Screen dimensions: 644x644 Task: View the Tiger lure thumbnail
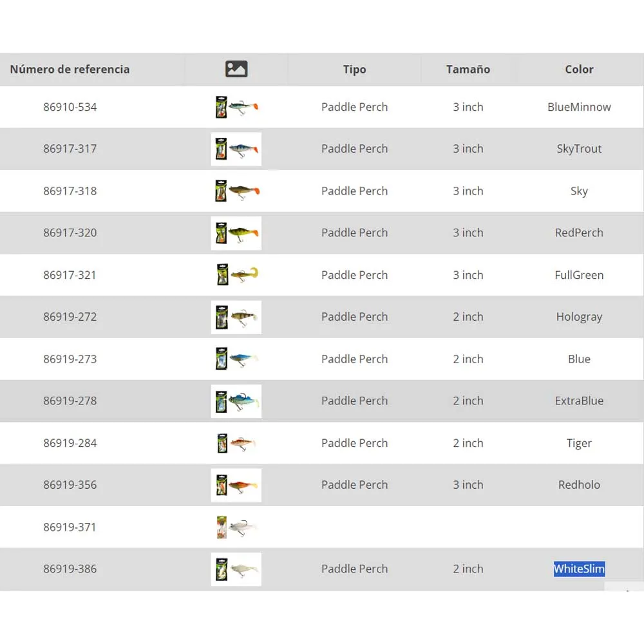pyautogui.click(x=236, y=443)
